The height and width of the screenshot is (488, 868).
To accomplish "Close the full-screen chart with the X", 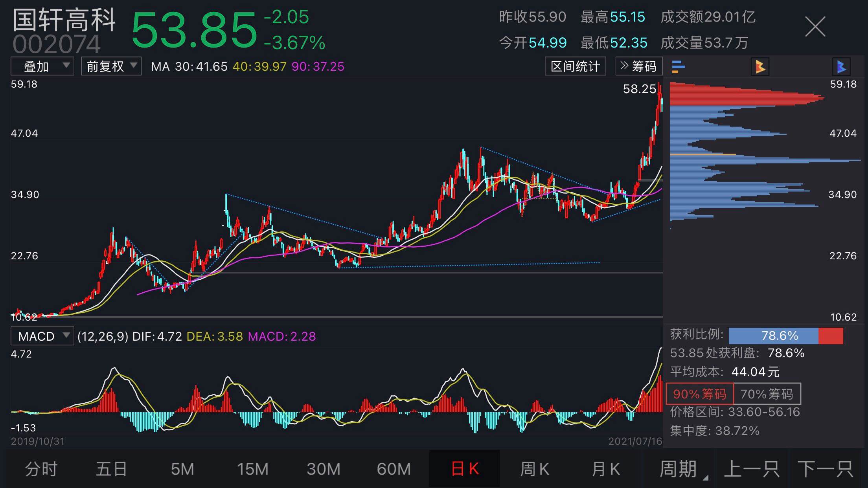I will click(x=815, y=27).
